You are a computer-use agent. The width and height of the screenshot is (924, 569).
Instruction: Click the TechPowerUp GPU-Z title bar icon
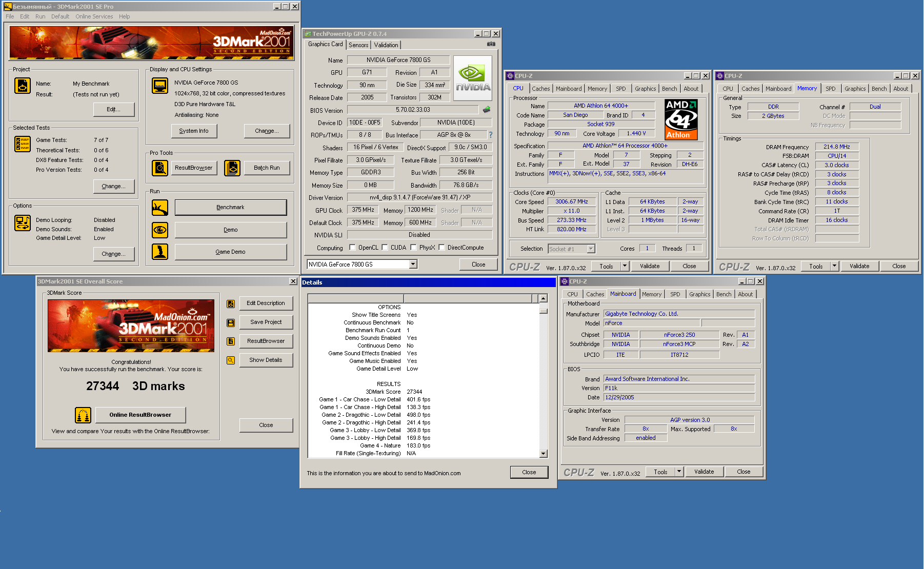coord(308,34)
